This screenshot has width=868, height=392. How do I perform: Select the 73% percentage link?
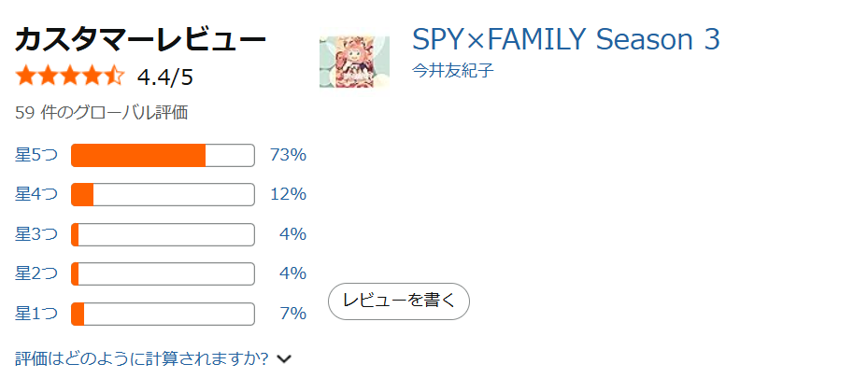(x=288, y=155)
